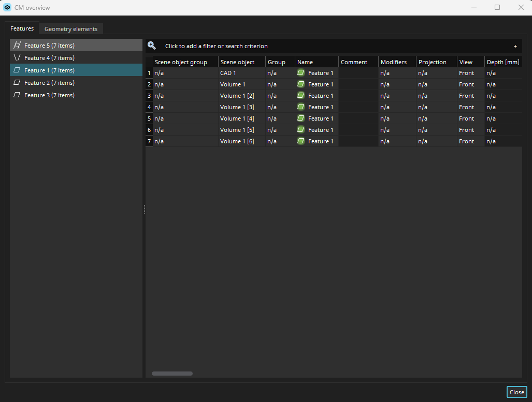Select Feature 1 (7 items) in list
The width and height of the screenshot is (532, 402).
click(49, 70)
